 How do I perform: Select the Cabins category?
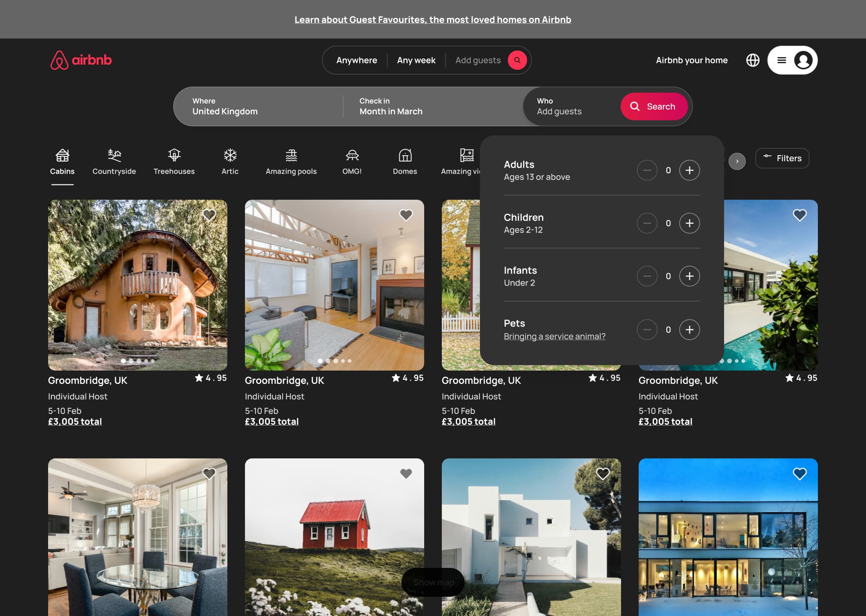tap(62, 162)
